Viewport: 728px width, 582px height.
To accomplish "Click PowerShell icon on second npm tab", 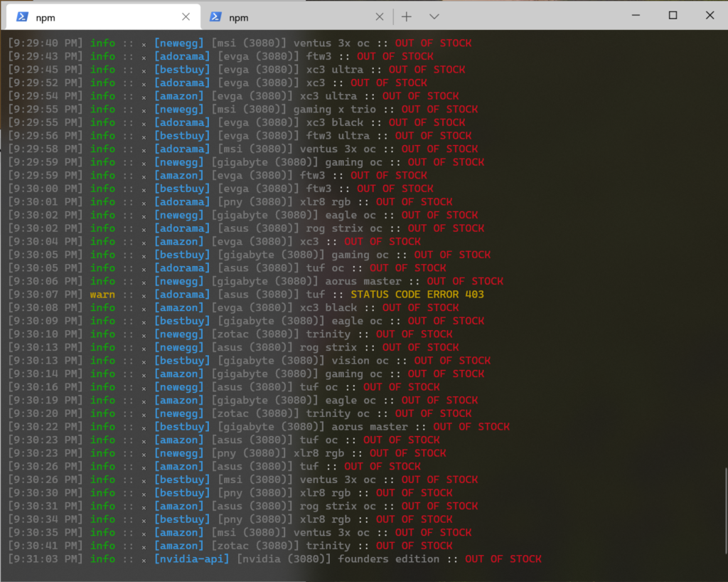I will coord(215,16).
